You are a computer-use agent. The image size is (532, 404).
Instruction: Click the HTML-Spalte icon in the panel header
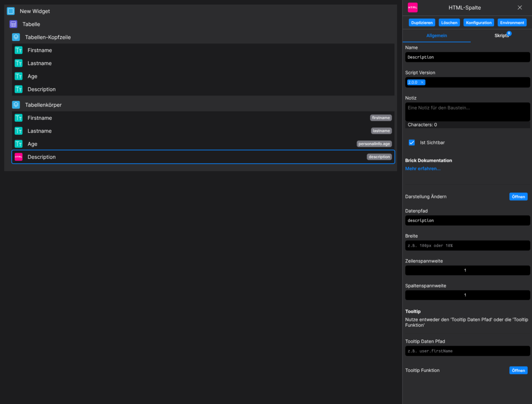click(x=413, y=7)
